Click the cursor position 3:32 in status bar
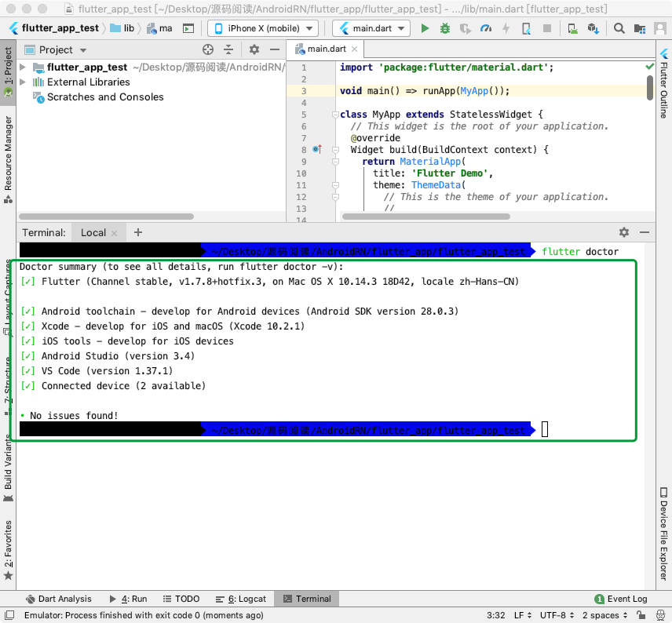 pos(496,615)
